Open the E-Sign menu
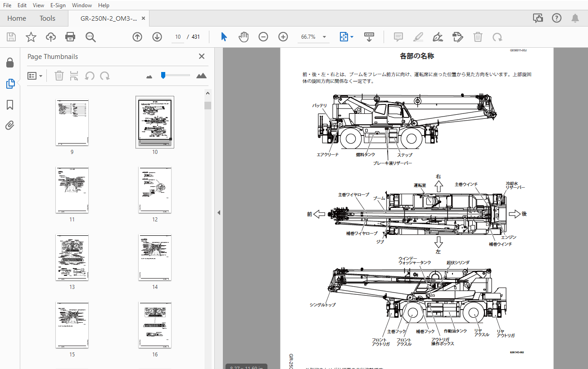588x369 pixels. pyautogui.click(x=58, y=5)
